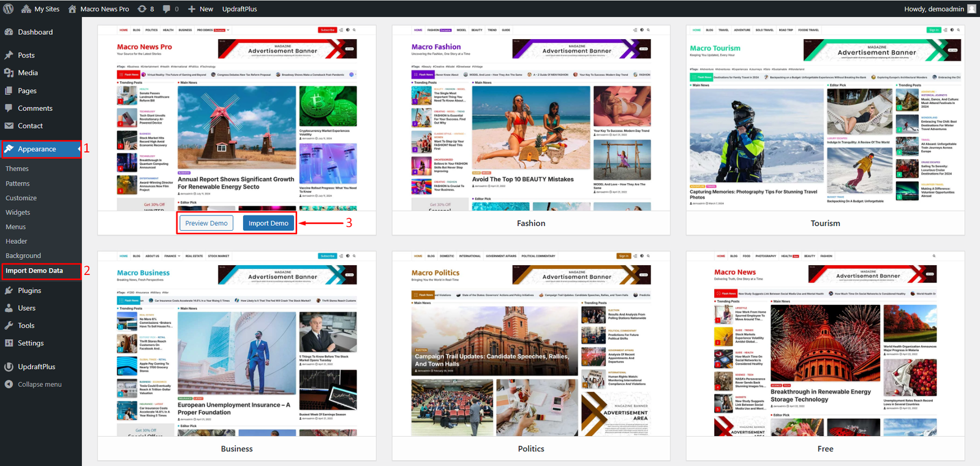Open Themes under Appearance
Viewport: 980px width, 466px height.
tap(17, 169)
